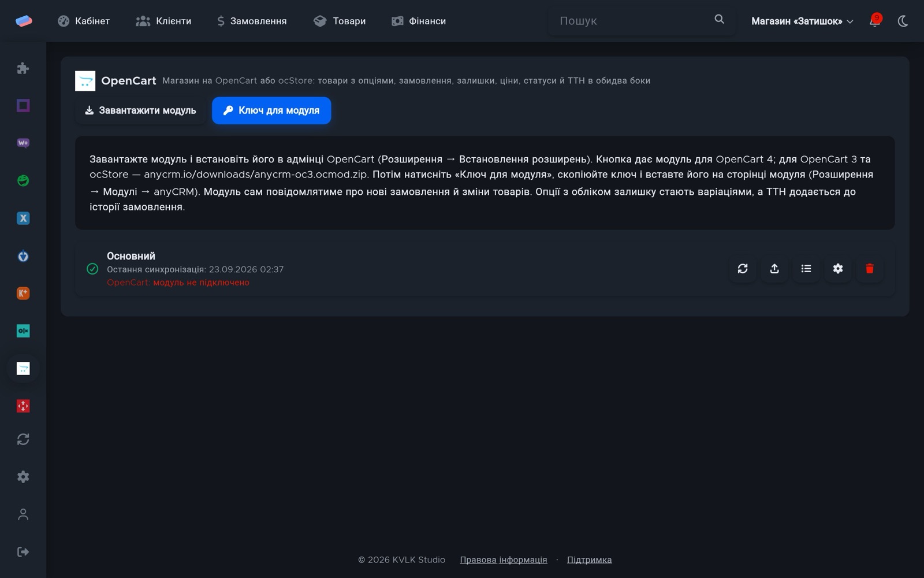Open the Фінанси menu
Screen dimensions: 924x578
[419, 21]
